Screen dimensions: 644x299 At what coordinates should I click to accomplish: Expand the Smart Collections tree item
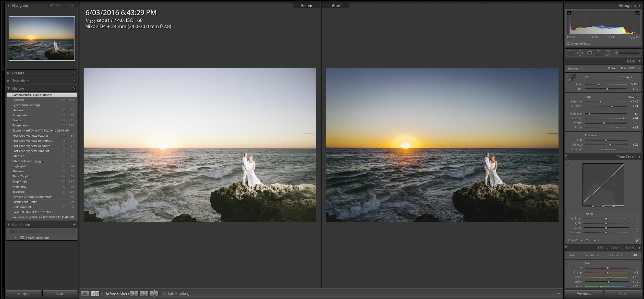tap(16, 238)
